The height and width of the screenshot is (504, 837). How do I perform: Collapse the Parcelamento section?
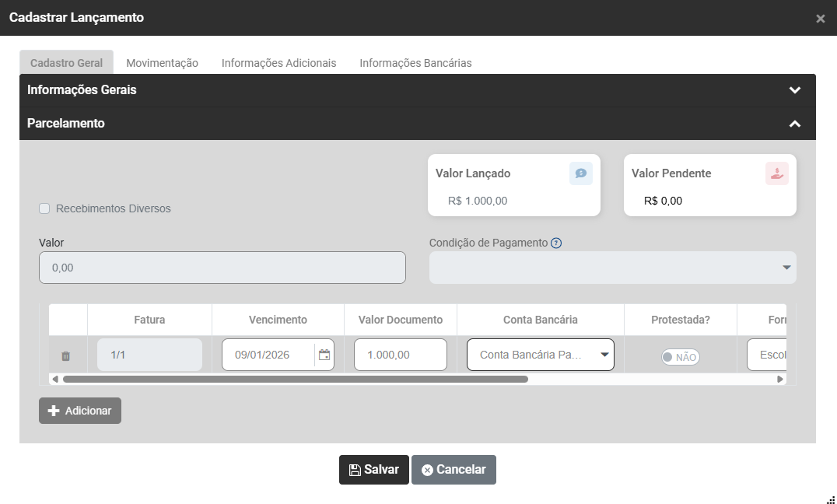(794, 124)
